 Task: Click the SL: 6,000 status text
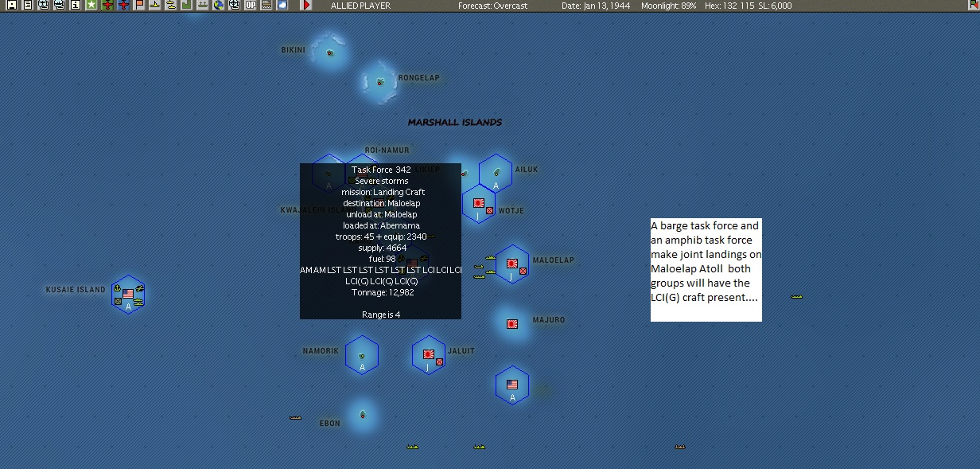[773, 6]
